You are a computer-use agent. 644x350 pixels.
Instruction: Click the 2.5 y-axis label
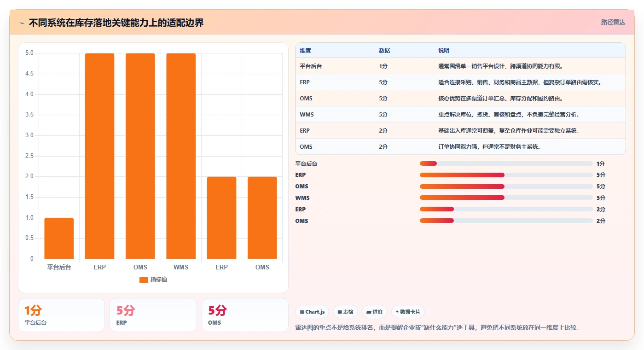point(29,156)
